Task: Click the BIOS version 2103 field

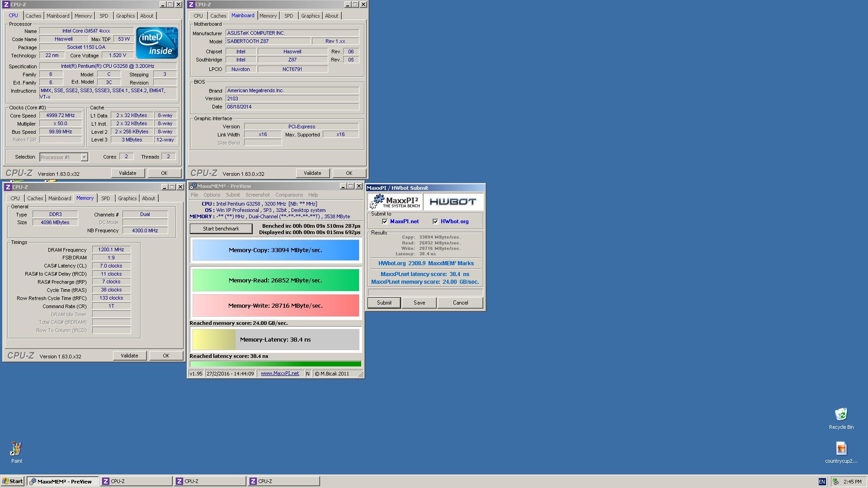Action: tap(292, 99)
